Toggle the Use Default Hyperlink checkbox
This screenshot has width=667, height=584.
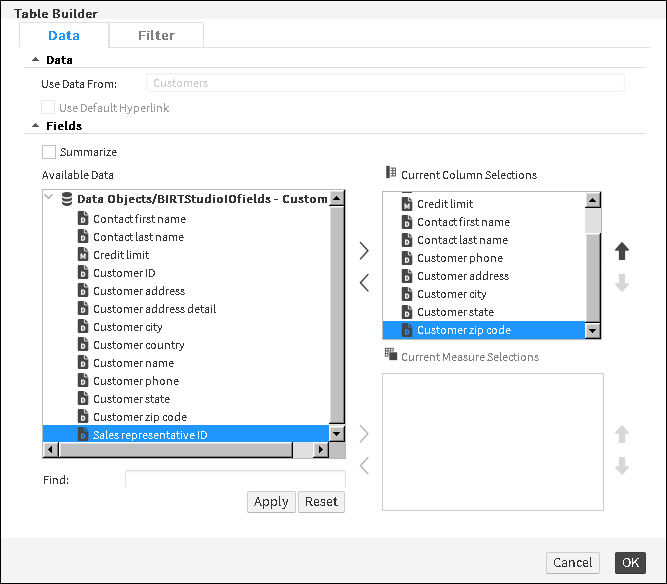click(x=48, y=107)
